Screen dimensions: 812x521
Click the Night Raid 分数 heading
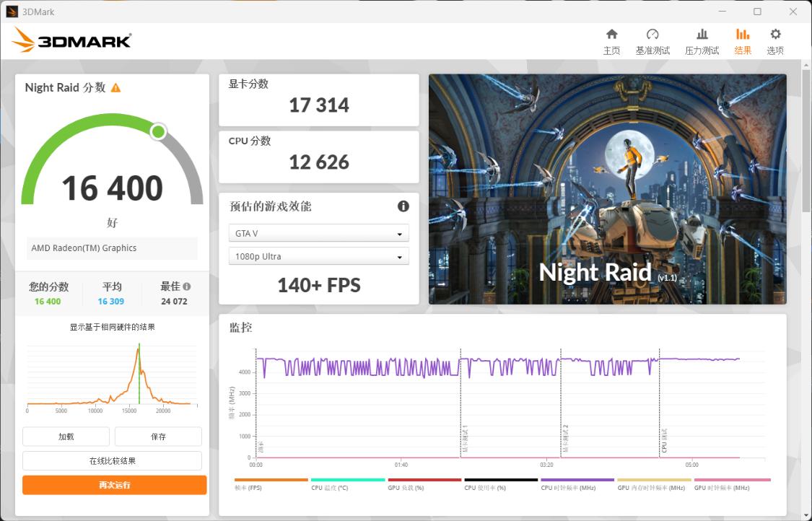[x=65, y=87]
